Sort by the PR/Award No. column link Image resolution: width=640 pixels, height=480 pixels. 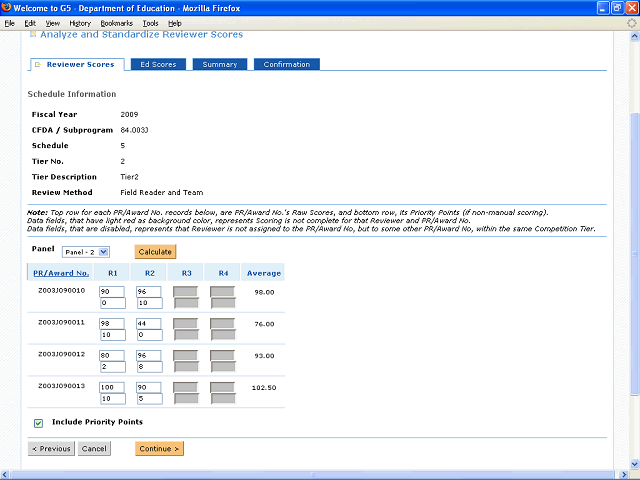pyautogui.click(x=61, y=273)
